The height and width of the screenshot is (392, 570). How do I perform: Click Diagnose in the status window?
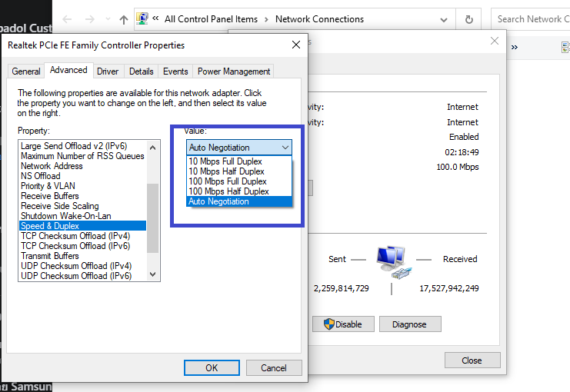point(410,324)
